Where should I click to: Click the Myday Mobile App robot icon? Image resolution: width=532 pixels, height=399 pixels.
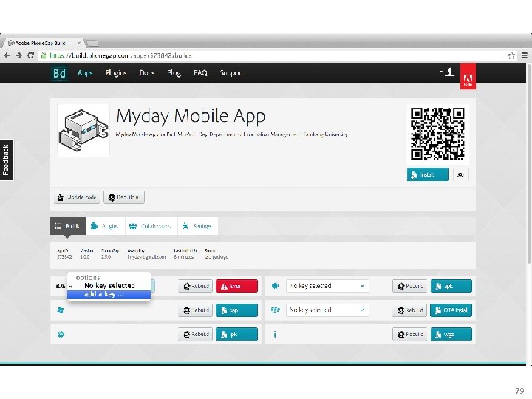pyautogui.click(x=83, y=130)
